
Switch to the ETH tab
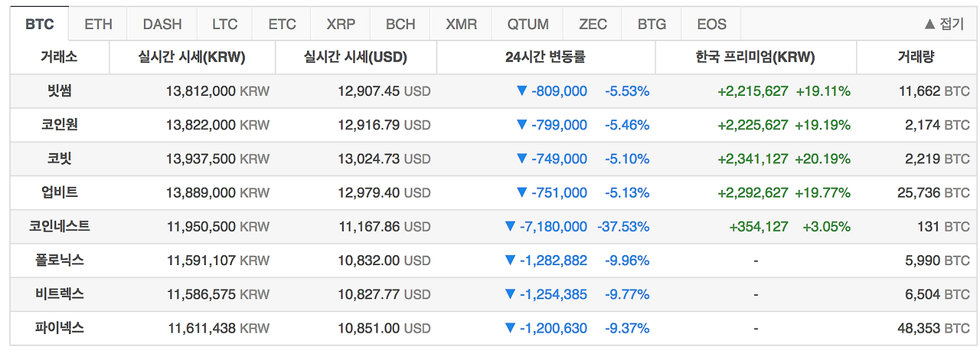click(98, 24)
